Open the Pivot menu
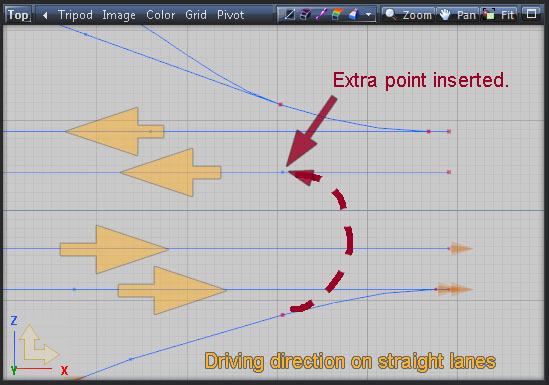Image resolution: width=549 pixels, height=385 pixels. click(230, 15)
